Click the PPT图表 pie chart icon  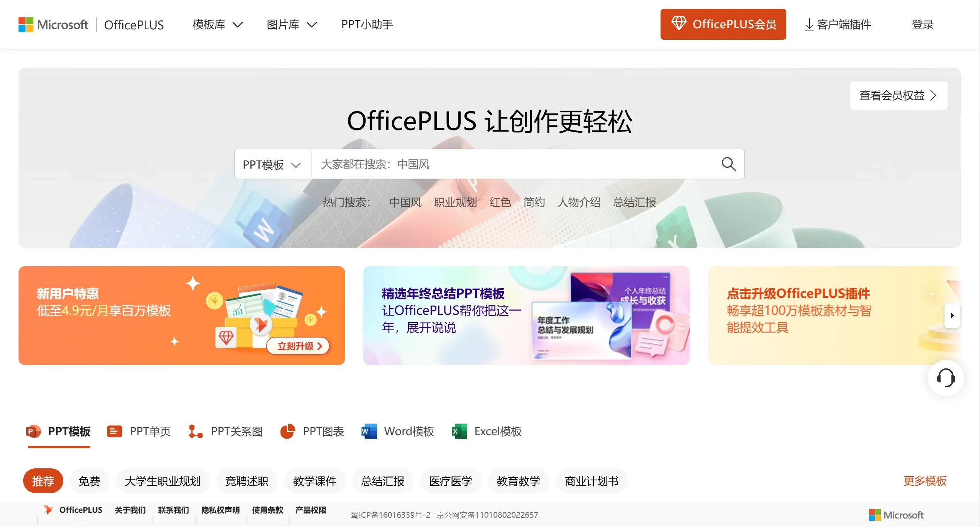pyautogui.click(x=287, y=432)
